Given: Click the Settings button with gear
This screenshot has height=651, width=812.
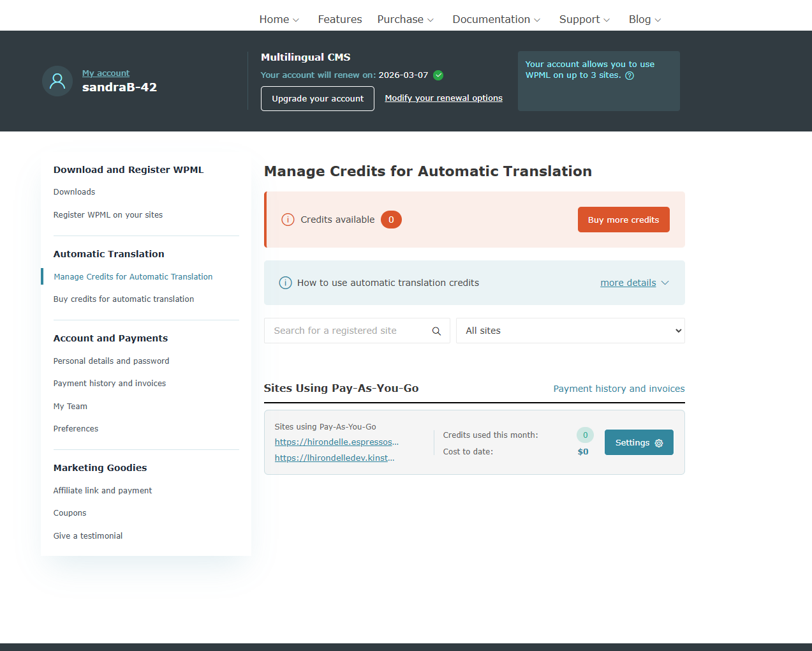Looking at the screenshot, I should click(639, 442).
